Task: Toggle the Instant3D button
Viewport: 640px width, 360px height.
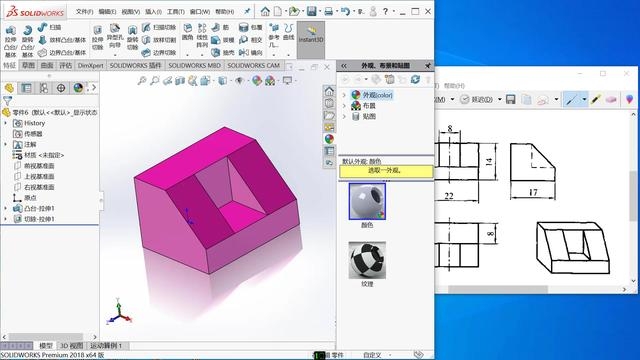Action: [311, 35]
